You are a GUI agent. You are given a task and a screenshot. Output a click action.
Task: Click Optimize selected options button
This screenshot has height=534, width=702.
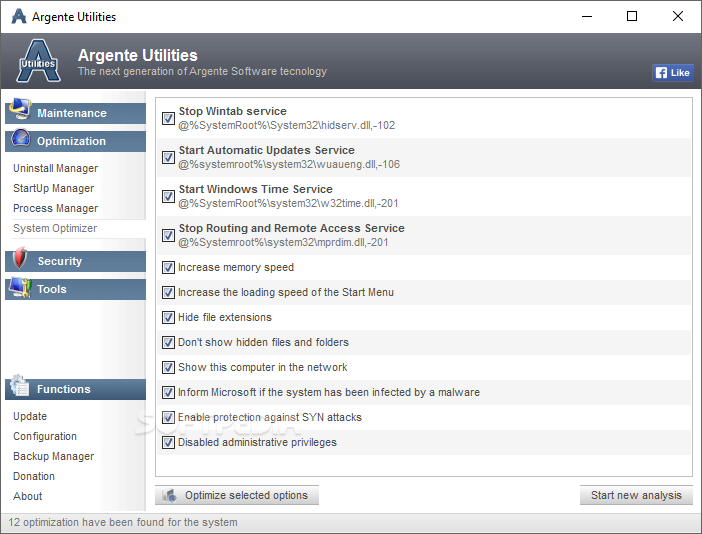[x=237, y=495]
